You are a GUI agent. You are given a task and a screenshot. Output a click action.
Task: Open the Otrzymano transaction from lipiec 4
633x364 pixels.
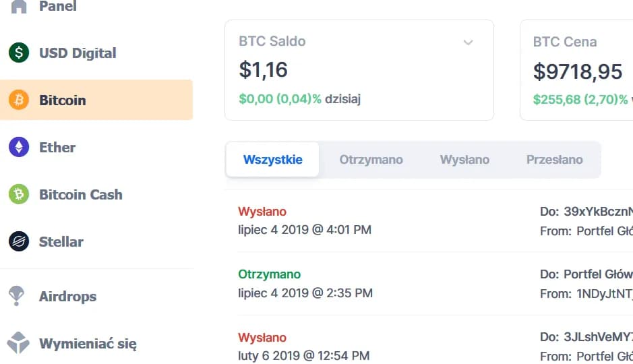[305, 283]
